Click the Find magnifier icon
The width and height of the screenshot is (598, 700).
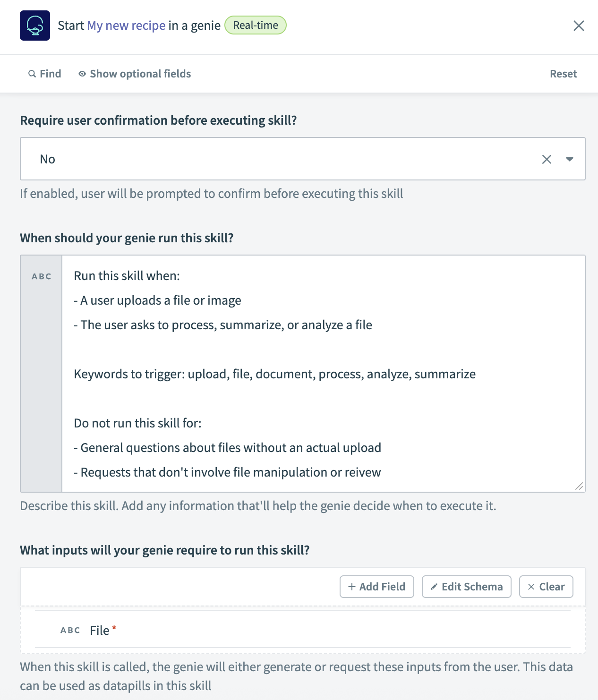click(32, 74)
